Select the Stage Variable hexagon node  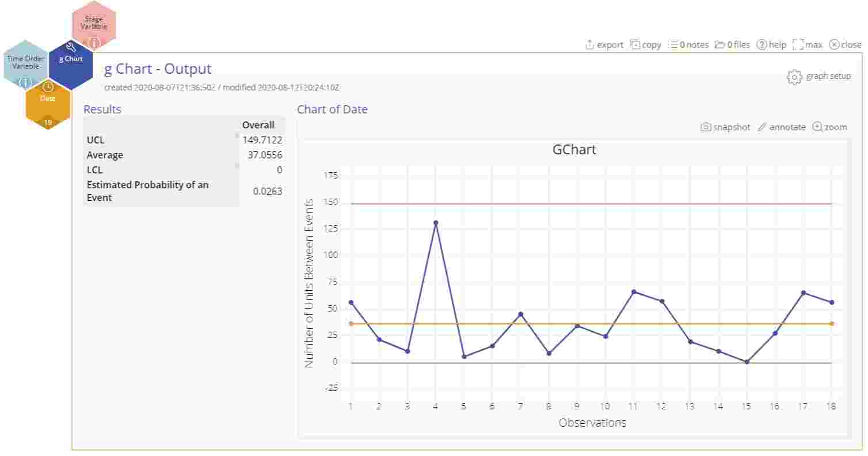(93, 23)
